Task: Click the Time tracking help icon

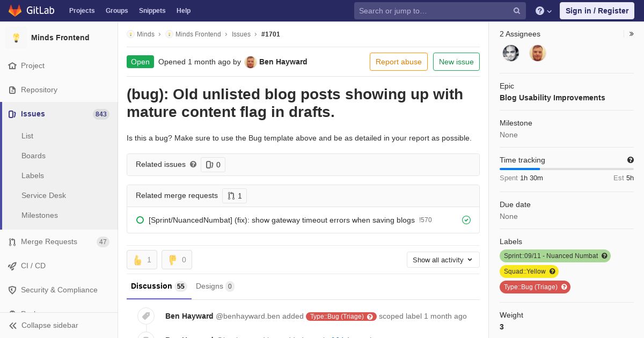Action: (x=631, y=160)
